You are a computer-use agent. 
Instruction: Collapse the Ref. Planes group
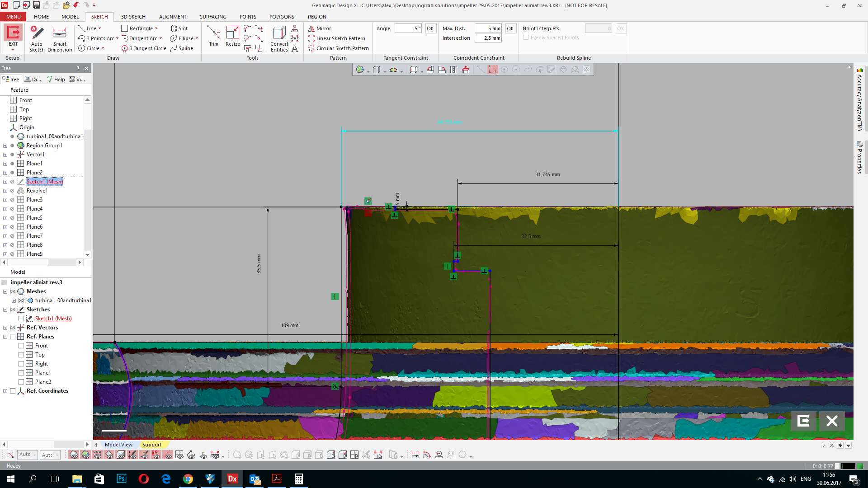click(5, 337)
